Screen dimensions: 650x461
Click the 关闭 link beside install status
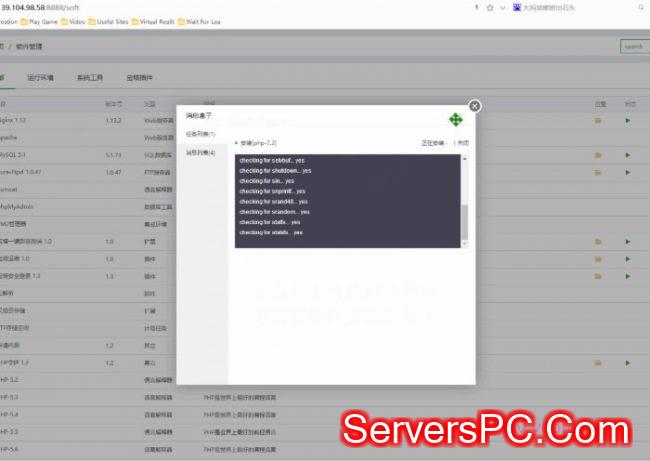[462, 143]
